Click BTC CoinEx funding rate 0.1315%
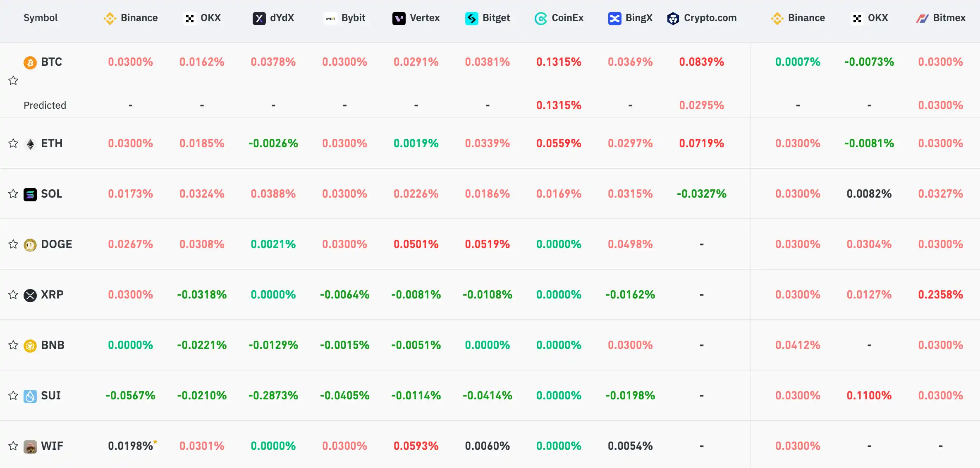The height and width of the screenshot is (468, 980). click(559, 62)
